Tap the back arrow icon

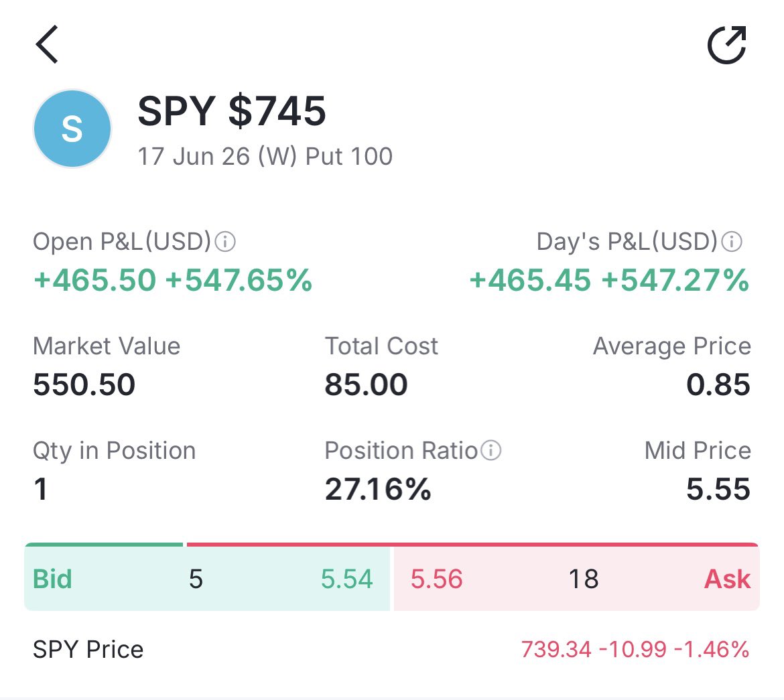point(47,44)
